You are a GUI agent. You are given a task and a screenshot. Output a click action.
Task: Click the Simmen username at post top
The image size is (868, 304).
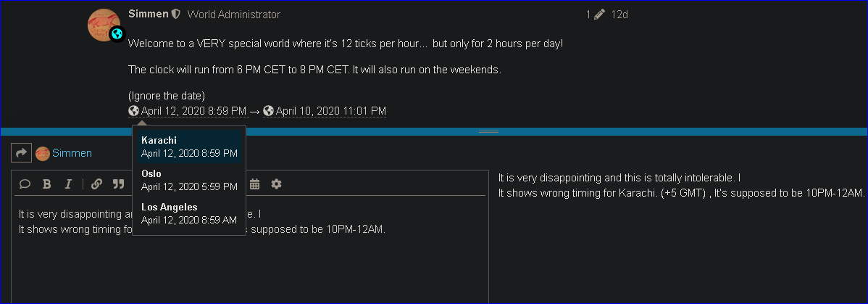[149, 14]
